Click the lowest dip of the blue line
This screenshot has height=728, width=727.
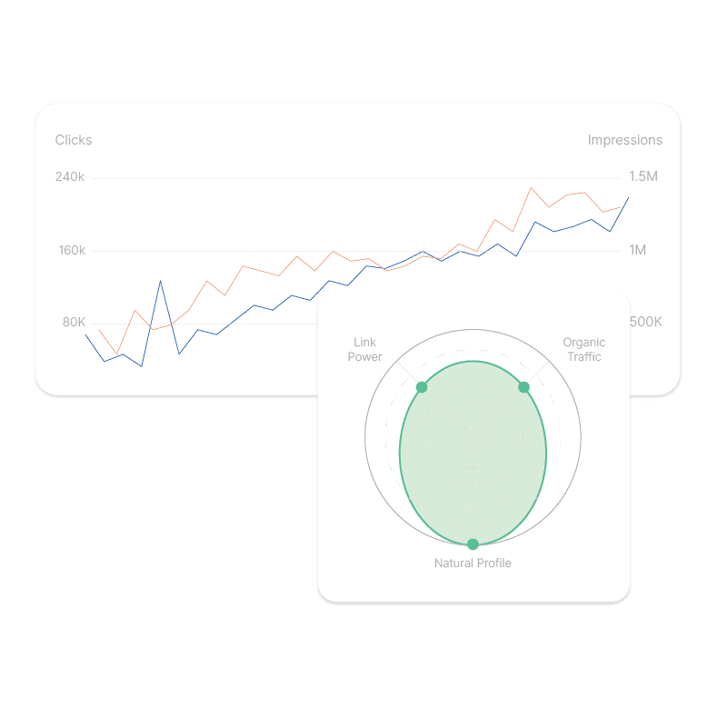[x=142, y=366]
